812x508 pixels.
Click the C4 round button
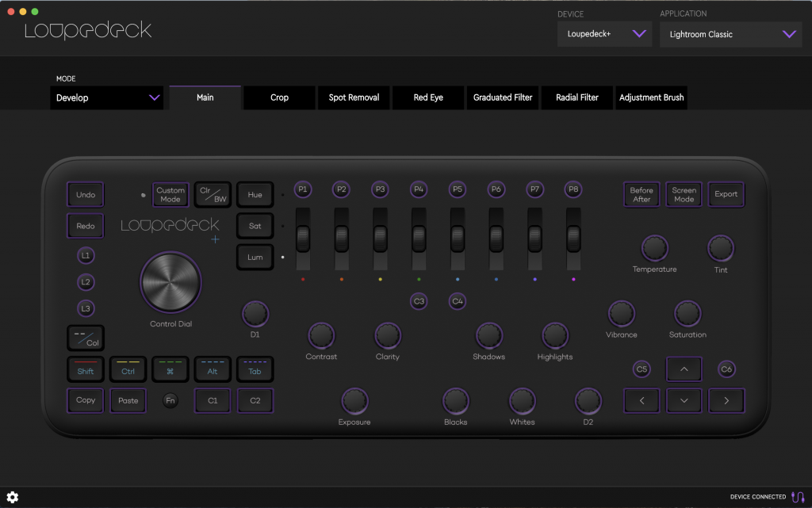click(458, 301)
